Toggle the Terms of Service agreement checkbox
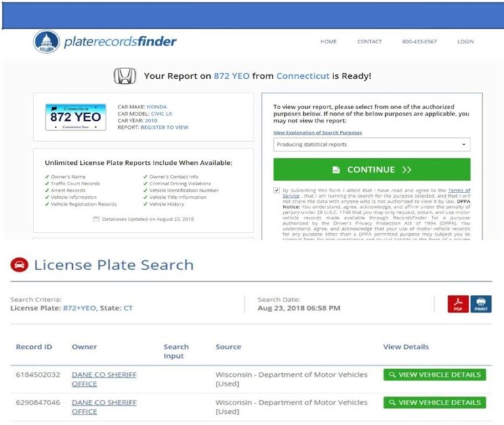The image size is (504, 425). 276,190
